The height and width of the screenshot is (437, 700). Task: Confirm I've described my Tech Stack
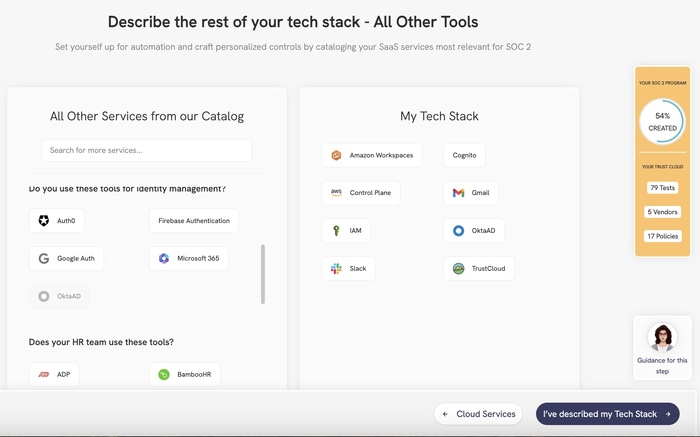pos(608,414)
